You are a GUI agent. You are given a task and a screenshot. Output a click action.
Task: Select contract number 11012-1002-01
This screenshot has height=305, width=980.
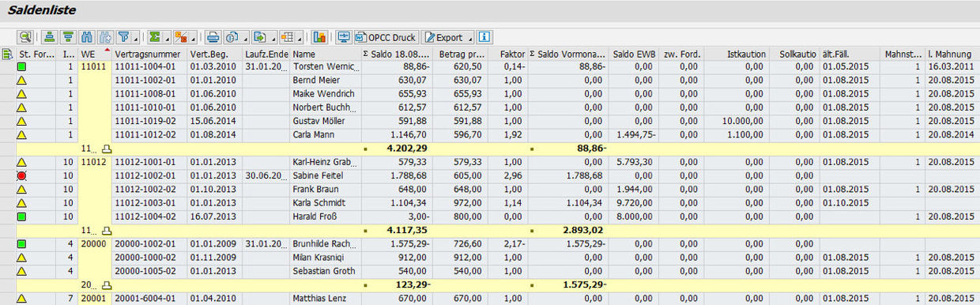[145, 175]
